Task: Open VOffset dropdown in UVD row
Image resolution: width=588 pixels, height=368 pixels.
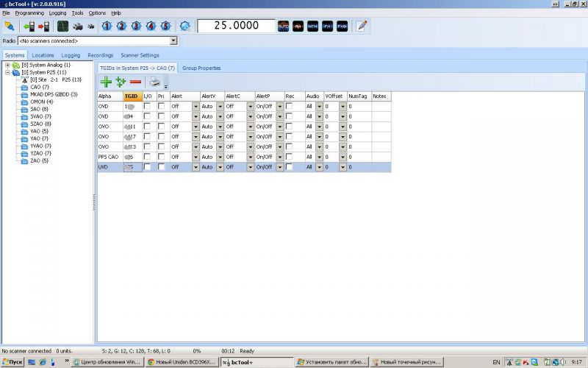Action: 343,167
